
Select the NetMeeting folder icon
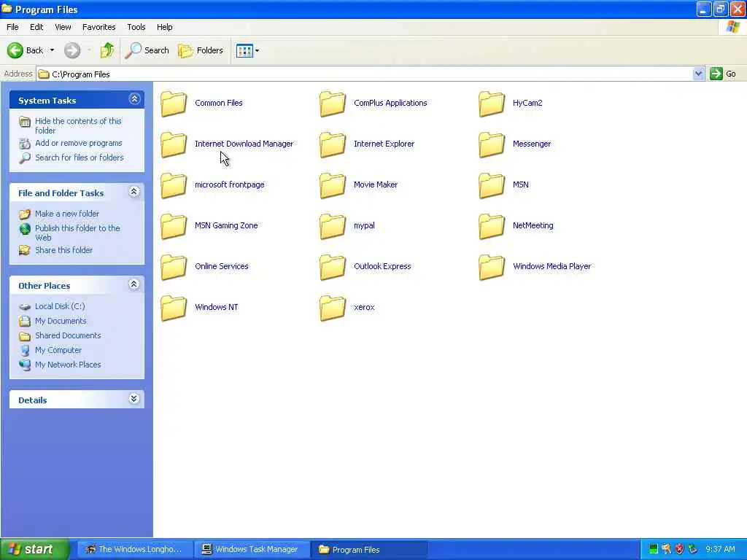click(x=492, y=226)
